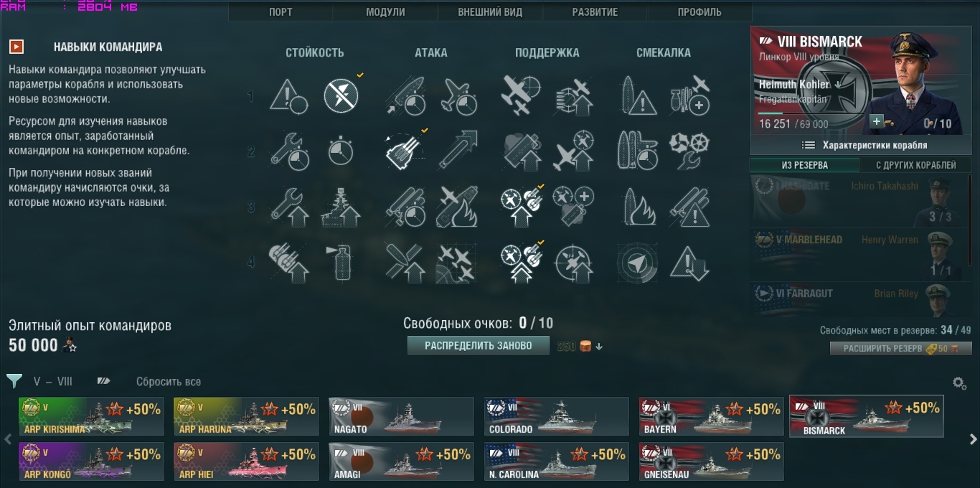Open the Модули tab

pos(385,12)
